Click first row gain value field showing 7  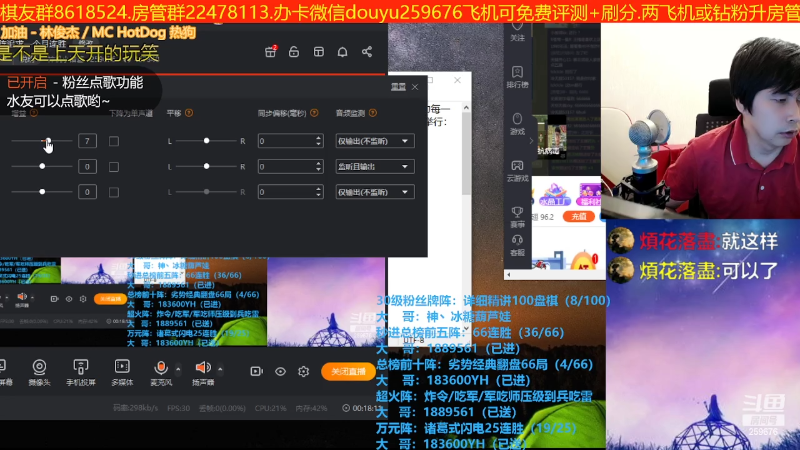[x=87, y=141]
